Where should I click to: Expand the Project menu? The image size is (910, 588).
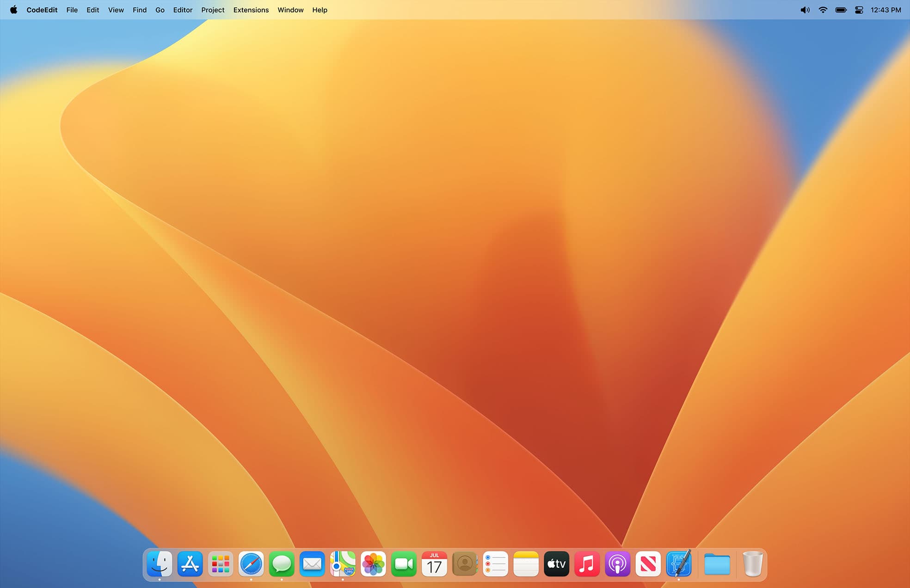click(x=213, y=10)
